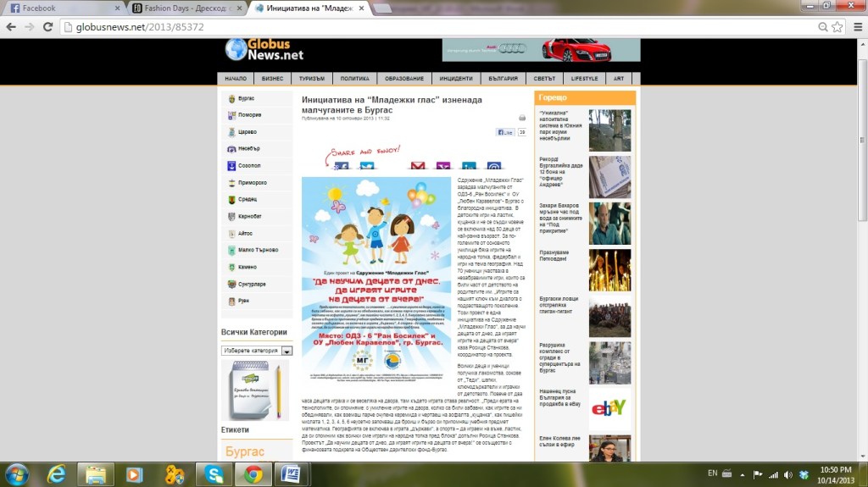The height and width of the screenshot is (487, 868).
Task: Click the print article icon
Action: click(x=522, y=119)
